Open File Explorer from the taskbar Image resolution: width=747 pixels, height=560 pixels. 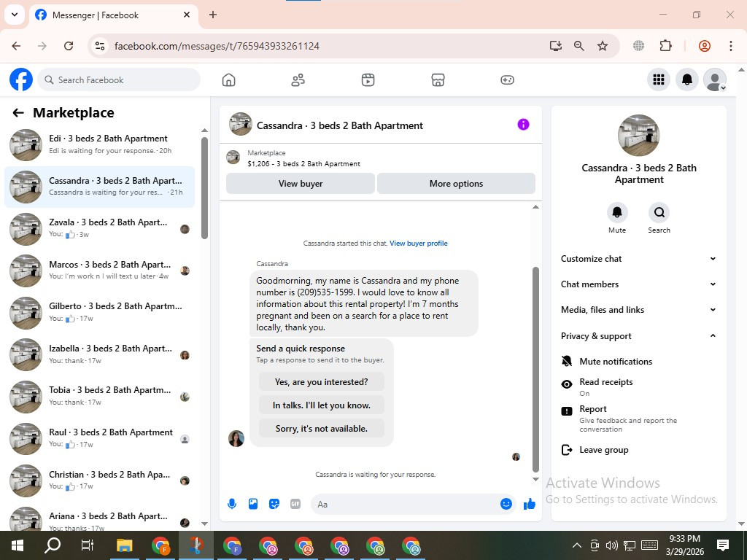pyautogui.click(x=124, y=545)
